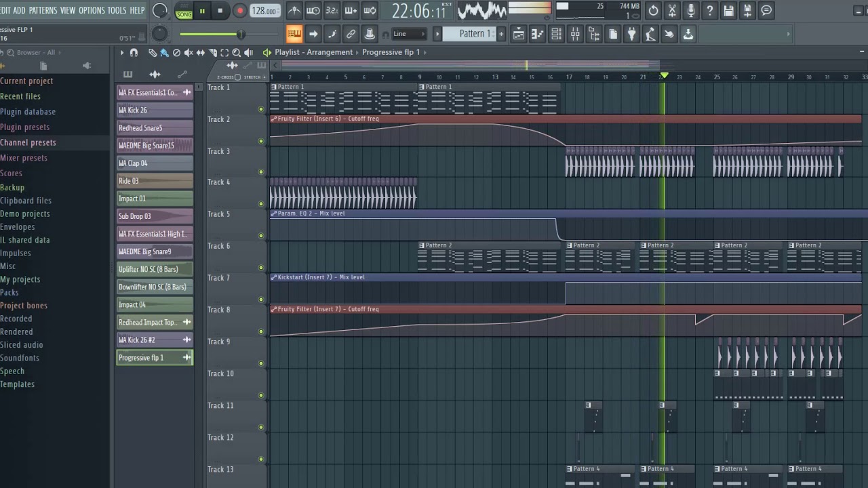Open the Playlist view from toolbar
868x488 pixels.
coord(518,34)
